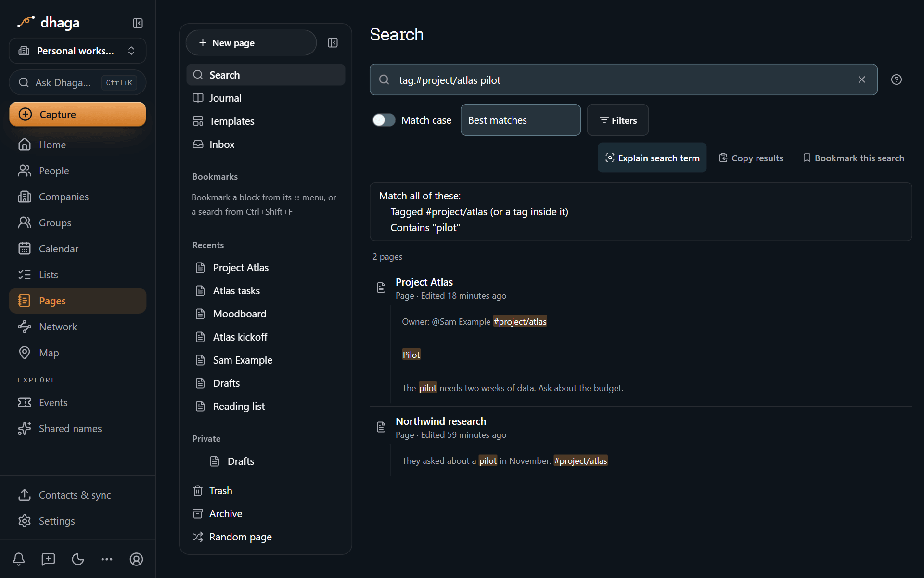Open Contacts & sync
This screenshot has width=924, height=578.
point(77,495)
